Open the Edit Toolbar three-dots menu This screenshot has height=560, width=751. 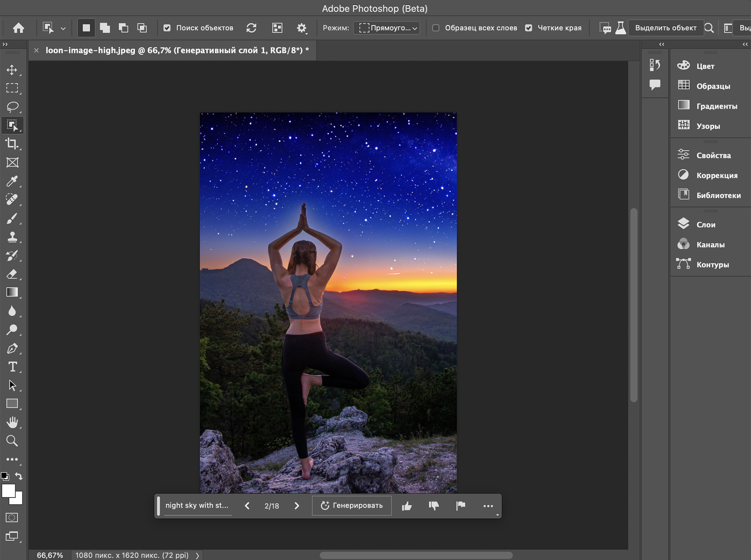[x=12, y=459]
